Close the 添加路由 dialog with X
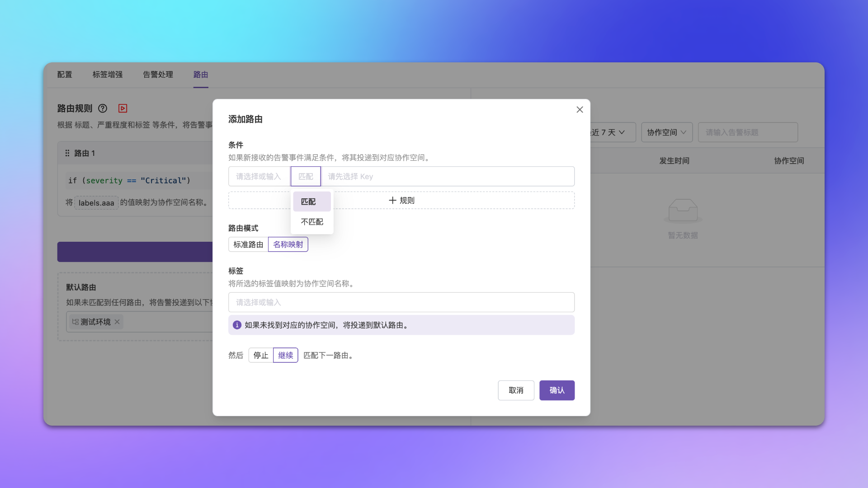The height and width of the screenshot is (488, 868). 580,110
